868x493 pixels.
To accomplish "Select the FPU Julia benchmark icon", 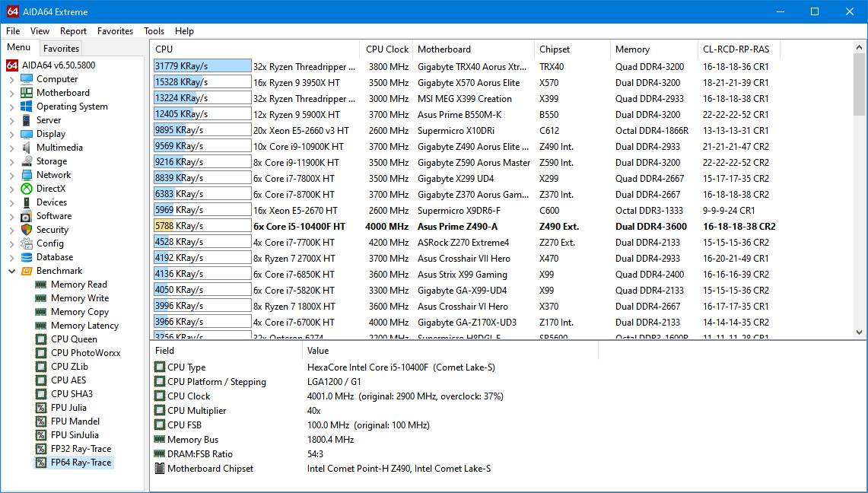I will (x=41, y=408).
